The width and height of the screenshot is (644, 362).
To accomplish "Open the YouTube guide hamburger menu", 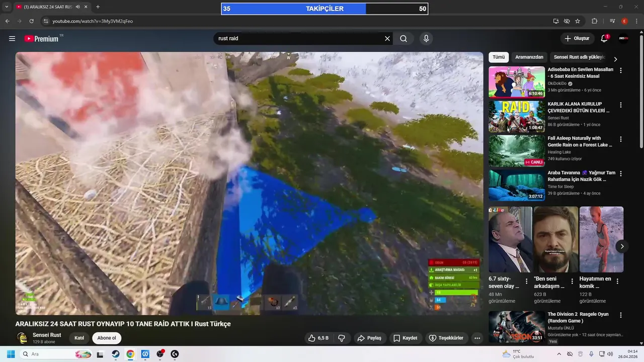I will [12, 39].
